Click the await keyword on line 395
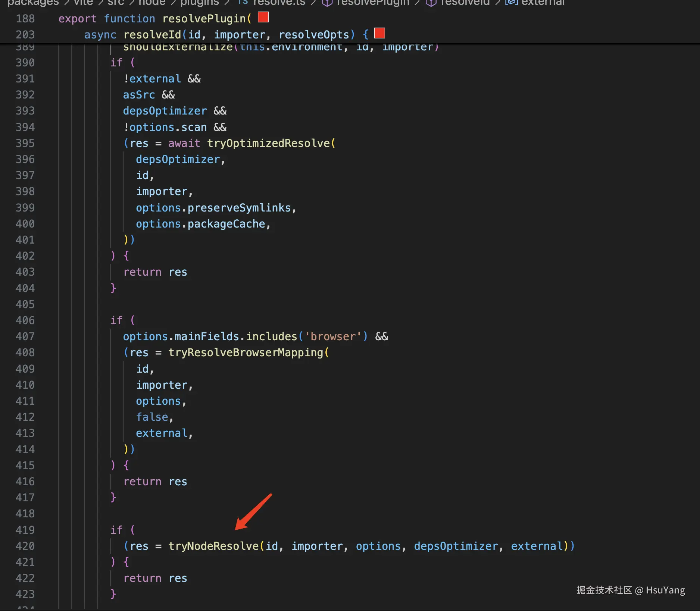Screen dimensions: 700x611 click(x=184, y=143)
